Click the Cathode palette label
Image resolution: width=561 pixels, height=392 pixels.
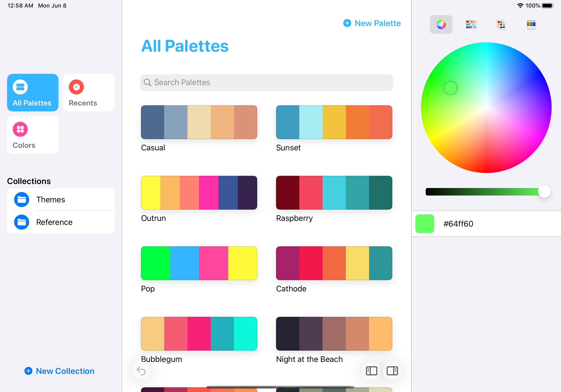(x=291, y=289)
